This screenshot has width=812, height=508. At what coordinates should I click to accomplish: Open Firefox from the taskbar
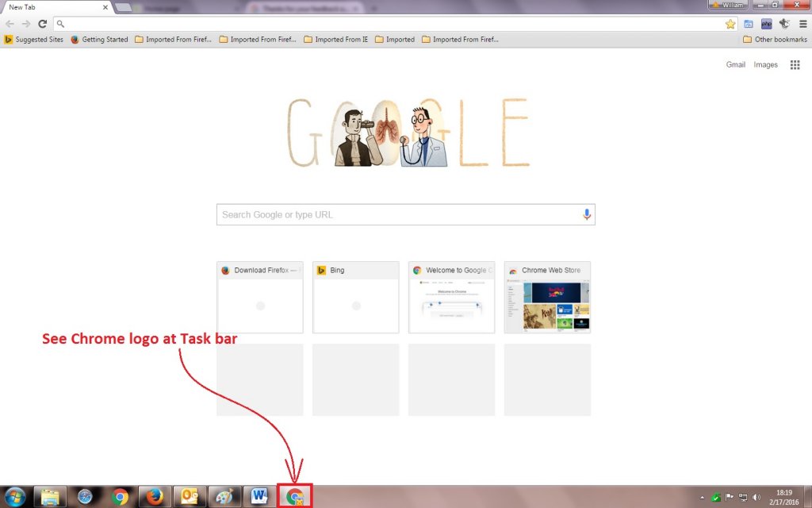coord(155,497)
